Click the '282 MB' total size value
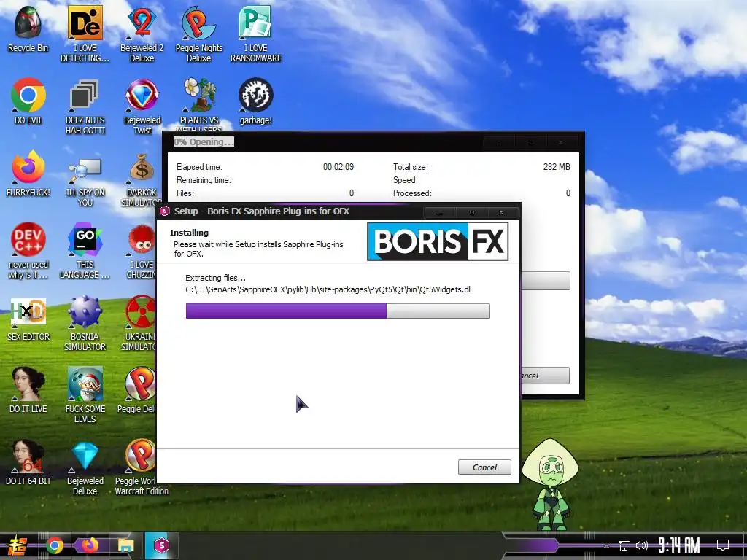Screen dimensions: 747x560 557,167
